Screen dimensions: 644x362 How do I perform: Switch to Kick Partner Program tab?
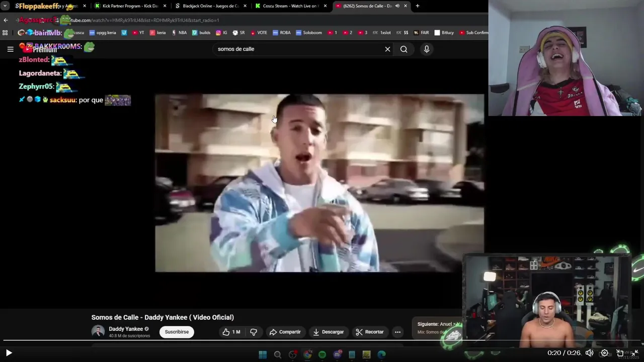pyautogui.click(x=130, y=6)
